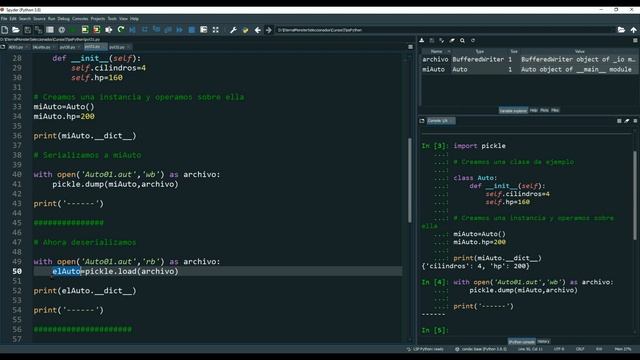Run current cell toolbar icon
The width and height of the screenshot is (640, 360).
85,30
